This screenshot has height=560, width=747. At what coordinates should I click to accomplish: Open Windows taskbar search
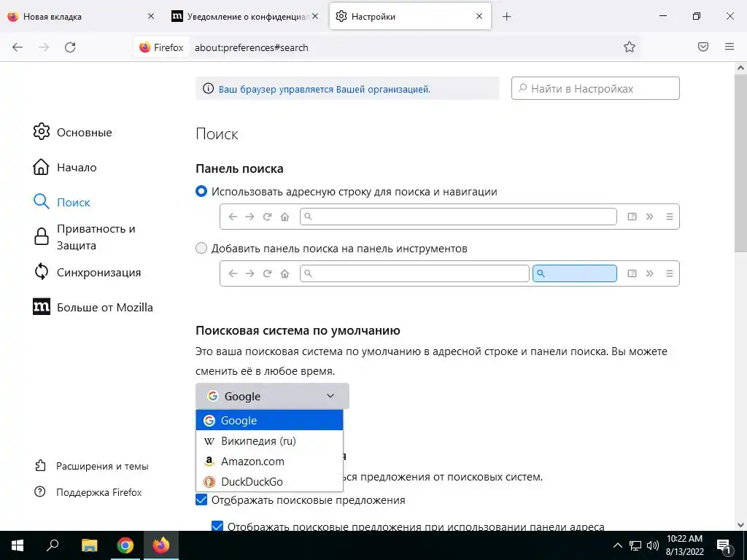pyautogui.click(x=53, y=545)
